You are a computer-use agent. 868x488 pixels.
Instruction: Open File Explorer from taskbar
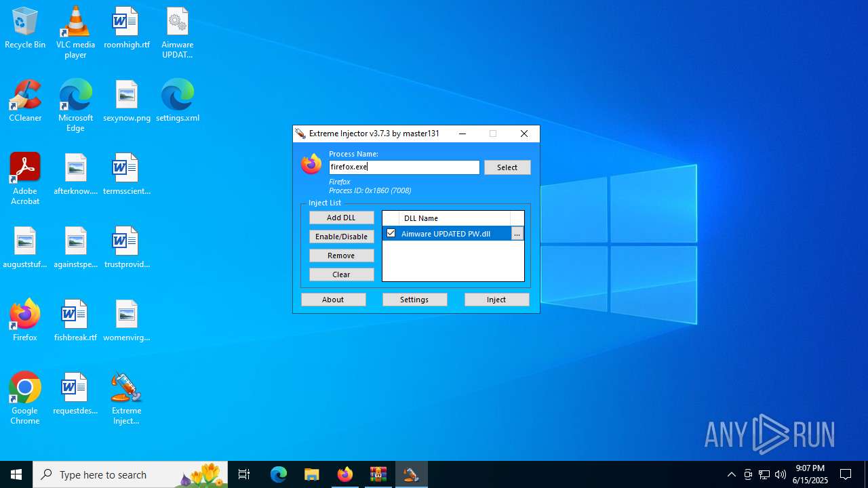tap(311, 474)
